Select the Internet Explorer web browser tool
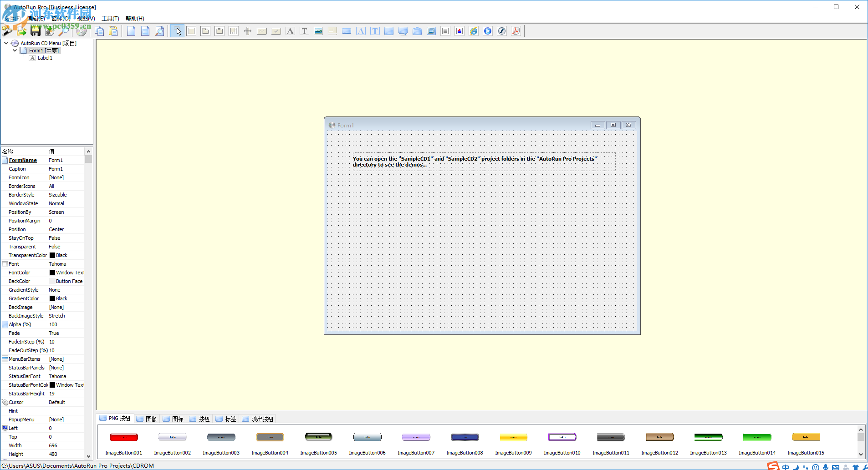This screenshot has height=470, width=868. [x=474, y=31]
